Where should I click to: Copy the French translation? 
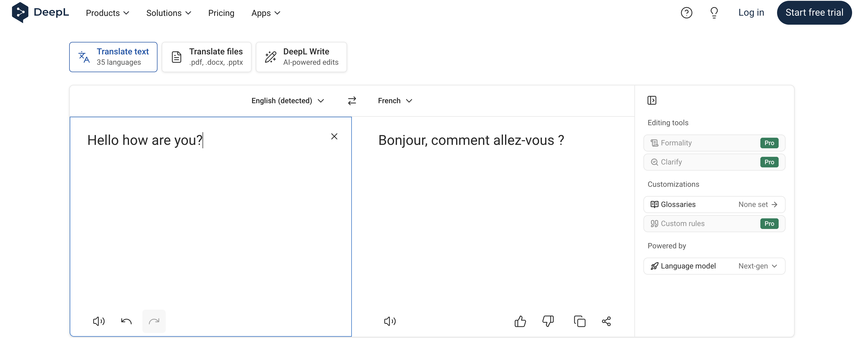pyautogui.click(x=580, y=321)
